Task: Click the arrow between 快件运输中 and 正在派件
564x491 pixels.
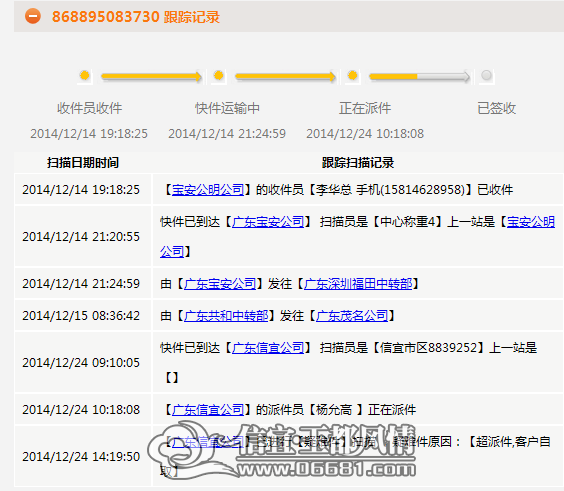Action: pyautogui.click(x=285, y=77)
